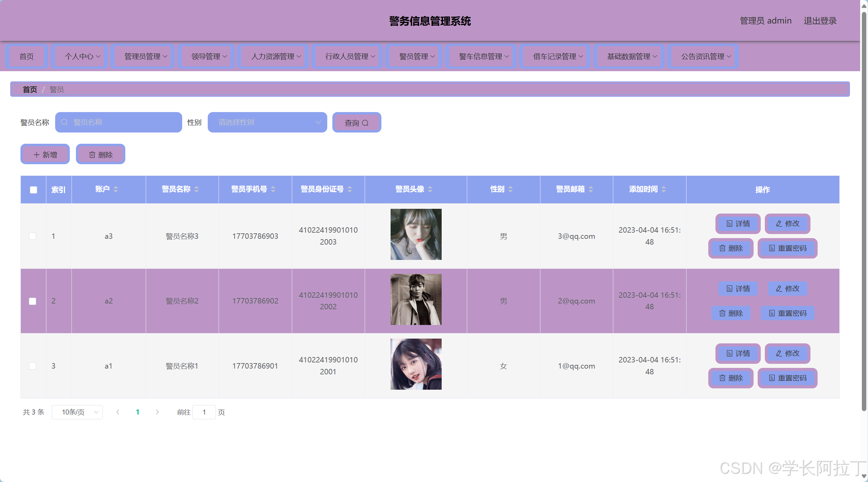
Task: Click the search magnifier icon on 查询 button
Action: (365, 123)
